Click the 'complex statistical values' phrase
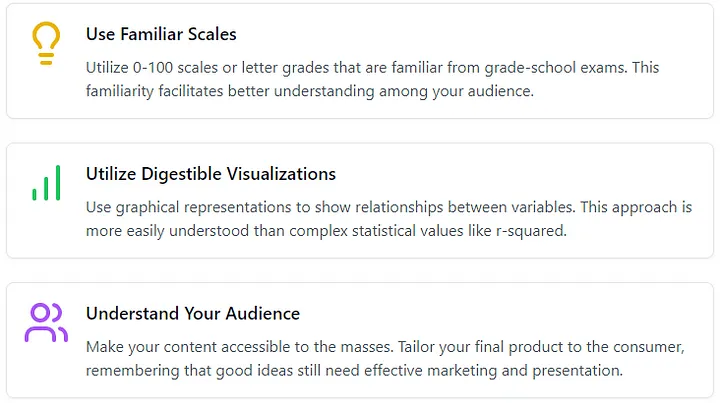 click(x=376, y=231)
